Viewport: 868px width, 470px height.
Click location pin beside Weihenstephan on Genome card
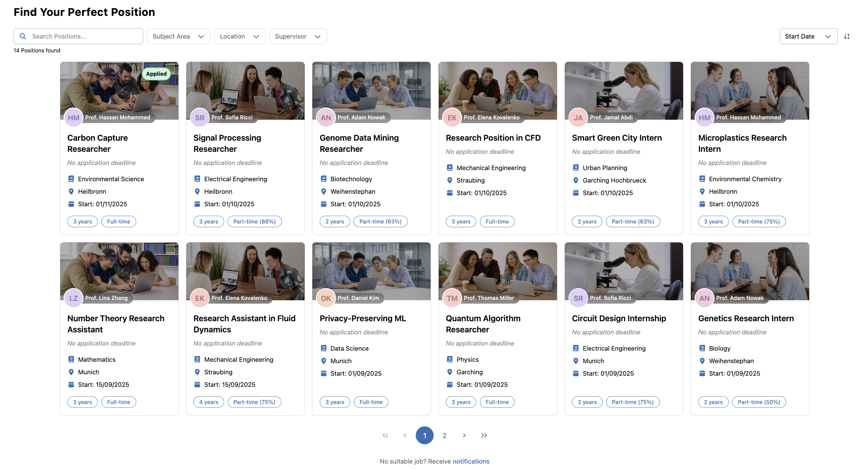coord(323,191)
